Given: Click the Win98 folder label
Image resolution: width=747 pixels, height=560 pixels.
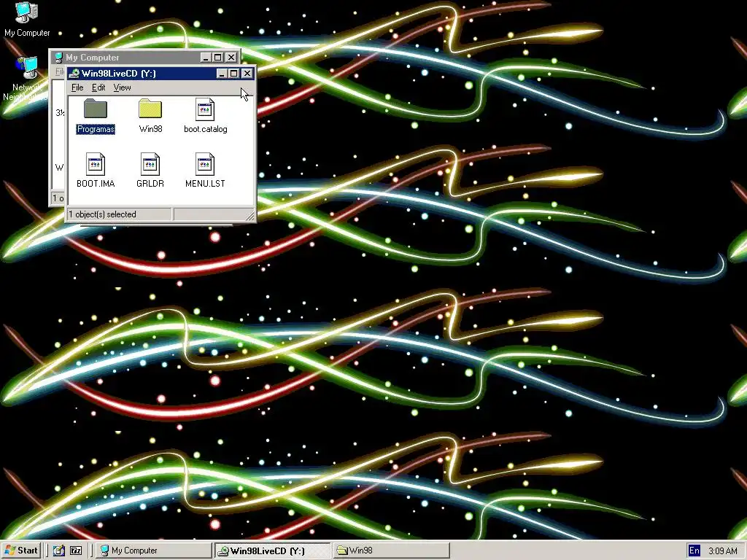Looking at the screenshot, I should pyautogui.click(x=150, y=129).
